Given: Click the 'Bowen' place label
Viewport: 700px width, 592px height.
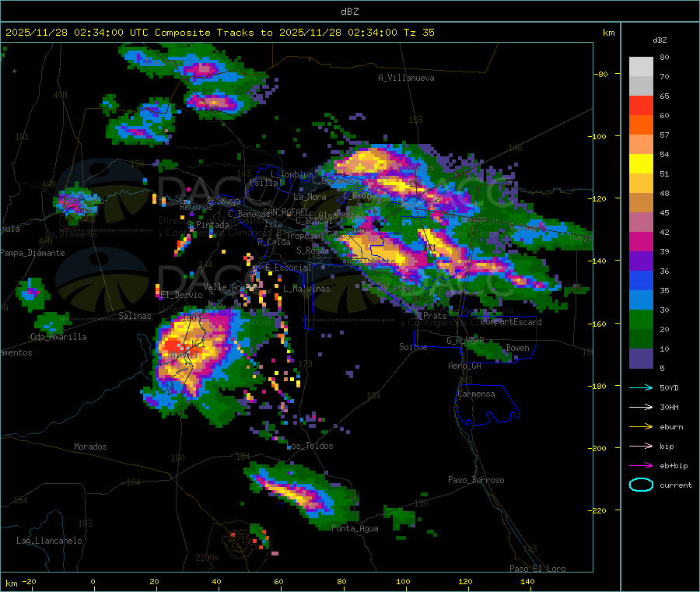Looking at the screenshot, I should (517, 348).
